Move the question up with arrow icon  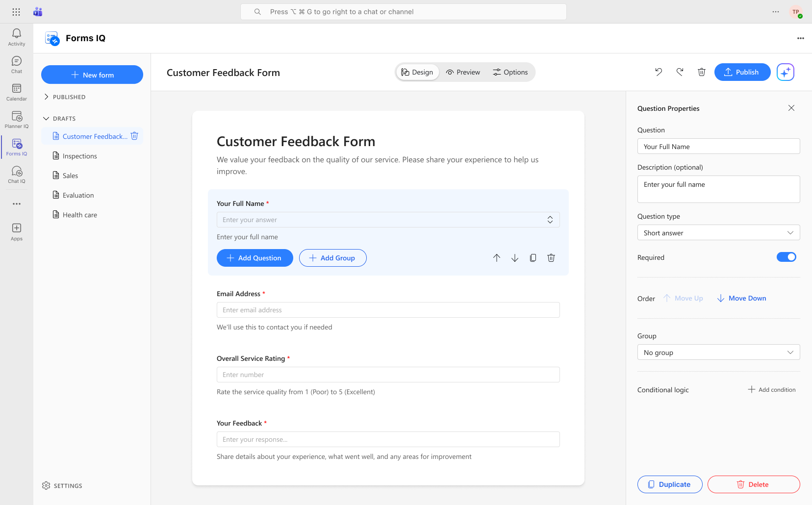click(x=497, y=258)
